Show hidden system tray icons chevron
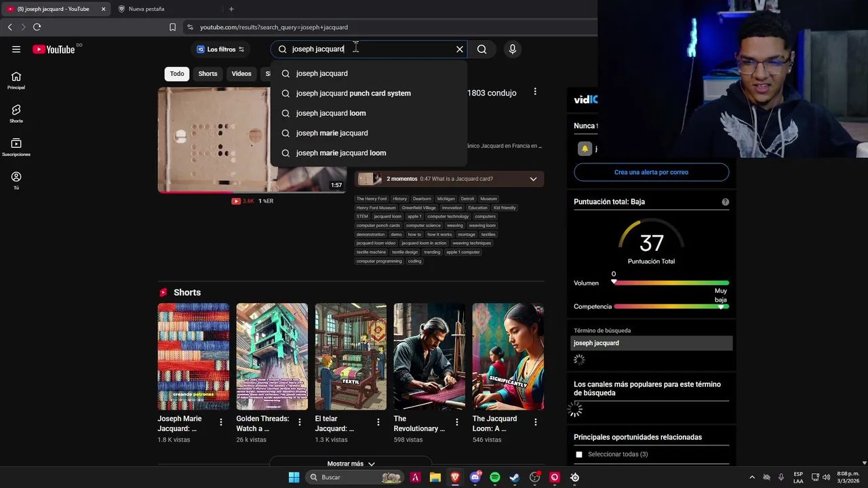This screenshot has width=868, height=488. point(751,477)
